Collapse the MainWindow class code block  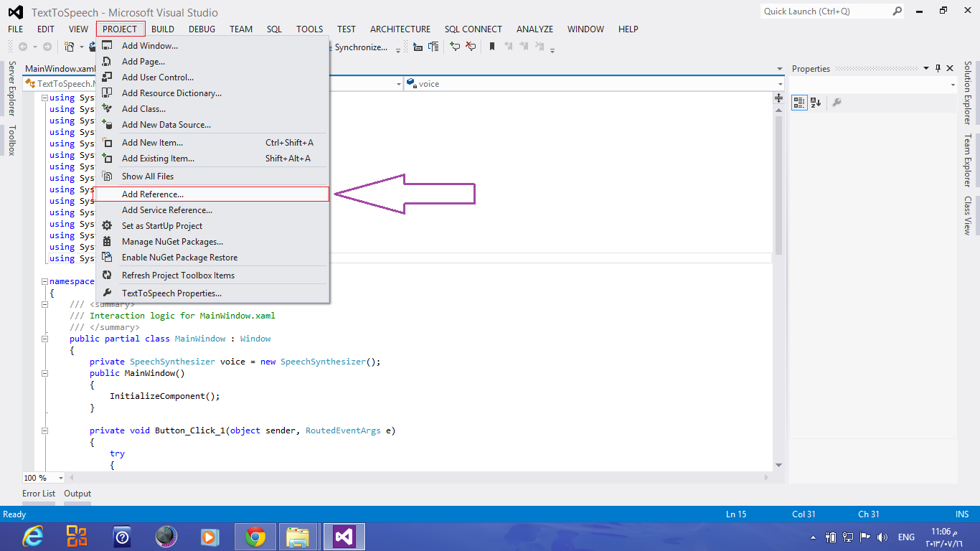click(44, 339)
